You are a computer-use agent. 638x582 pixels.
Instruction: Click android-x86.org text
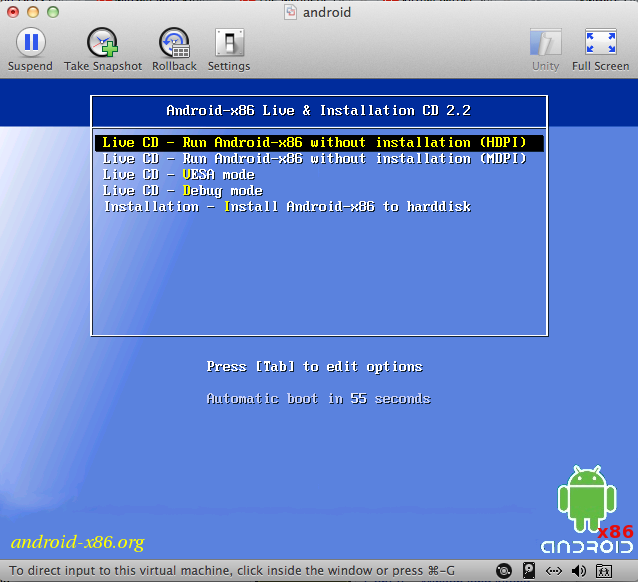(x=77, y=543)
